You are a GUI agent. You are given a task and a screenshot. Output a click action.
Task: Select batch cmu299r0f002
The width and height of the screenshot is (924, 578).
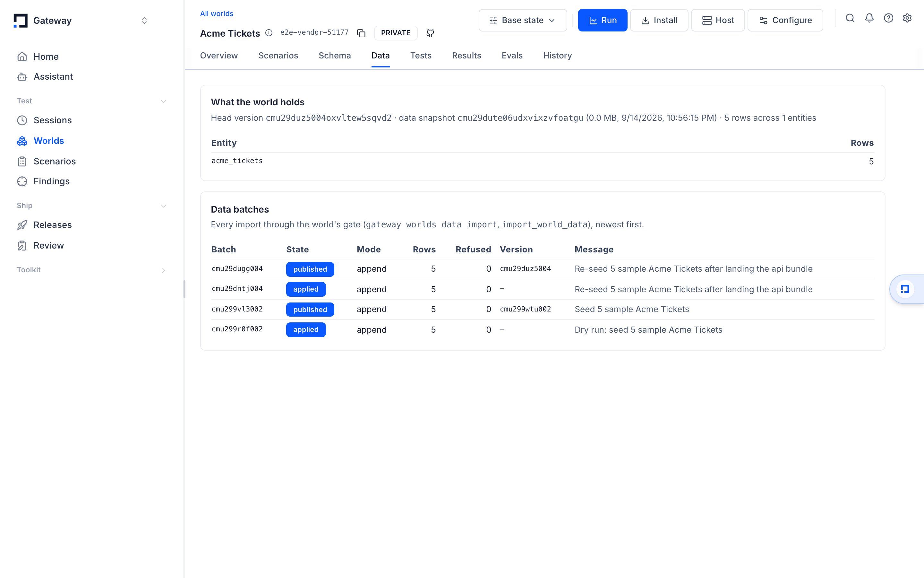237,329
